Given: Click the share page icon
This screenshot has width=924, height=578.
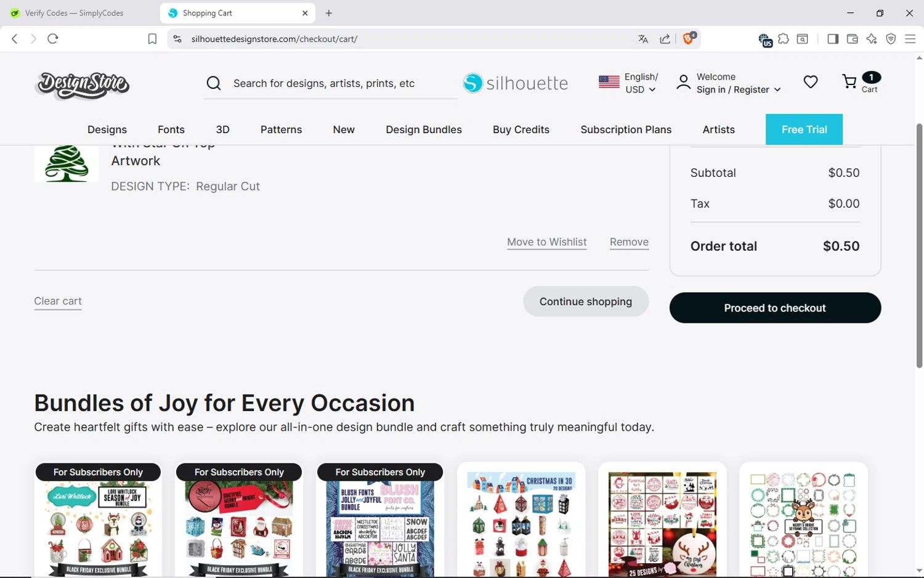Looking at the screenshot, I should tap(665, 39).
